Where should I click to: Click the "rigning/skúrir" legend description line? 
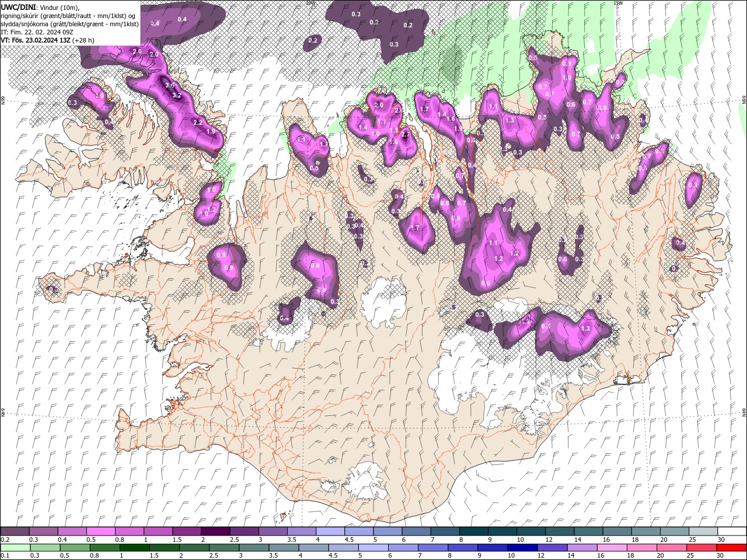69,15
